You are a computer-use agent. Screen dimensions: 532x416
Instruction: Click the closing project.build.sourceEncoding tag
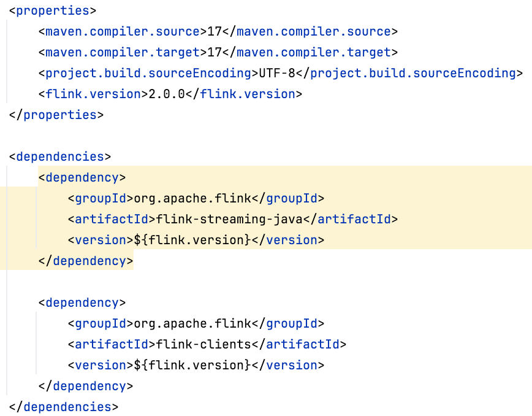(x=409, y=73)
